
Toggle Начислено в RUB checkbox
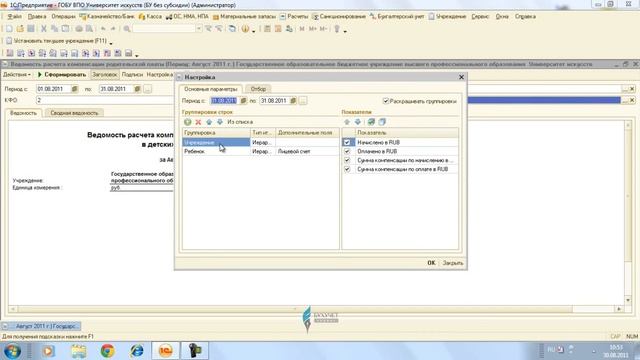pos(347,142)
